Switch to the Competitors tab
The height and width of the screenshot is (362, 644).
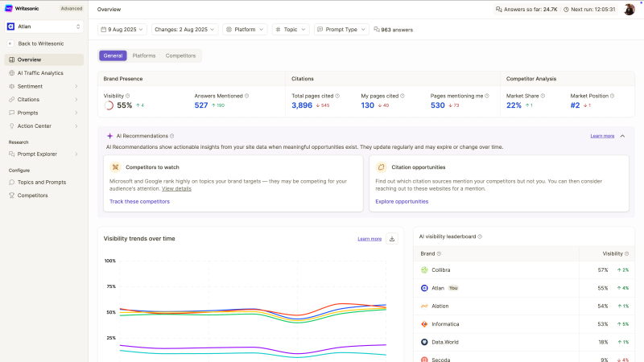[180, 56]
